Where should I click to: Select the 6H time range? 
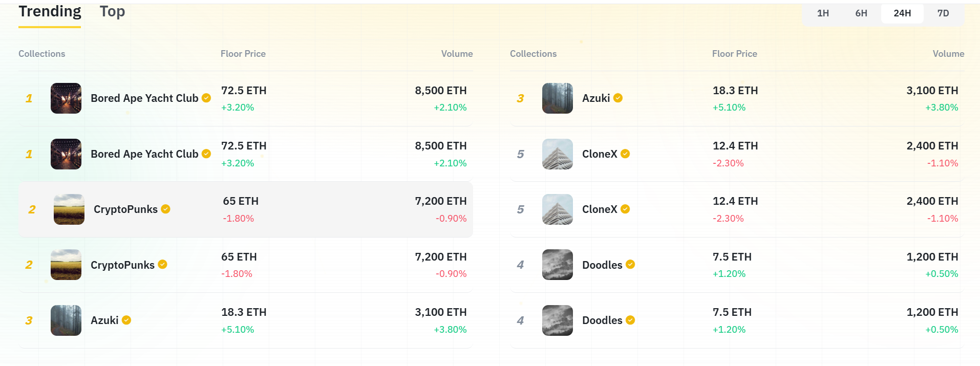click(x=861, y=13)
